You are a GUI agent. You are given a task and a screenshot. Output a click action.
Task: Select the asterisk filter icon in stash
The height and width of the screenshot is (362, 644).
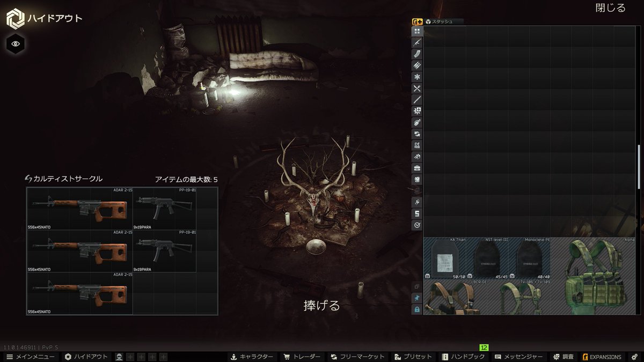[417, 77]
